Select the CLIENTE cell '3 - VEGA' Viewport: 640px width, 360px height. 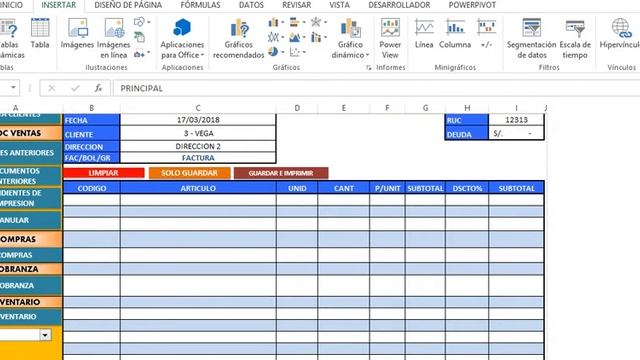tap(198, 133)
